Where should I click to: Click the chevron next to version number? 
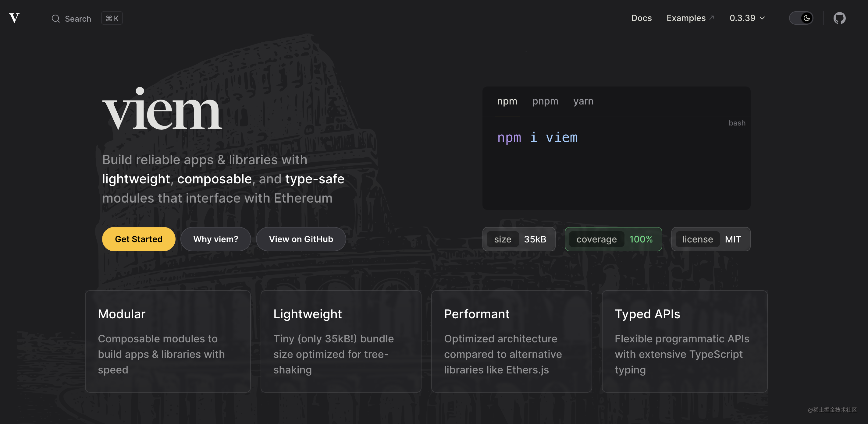tap(762, 18)
